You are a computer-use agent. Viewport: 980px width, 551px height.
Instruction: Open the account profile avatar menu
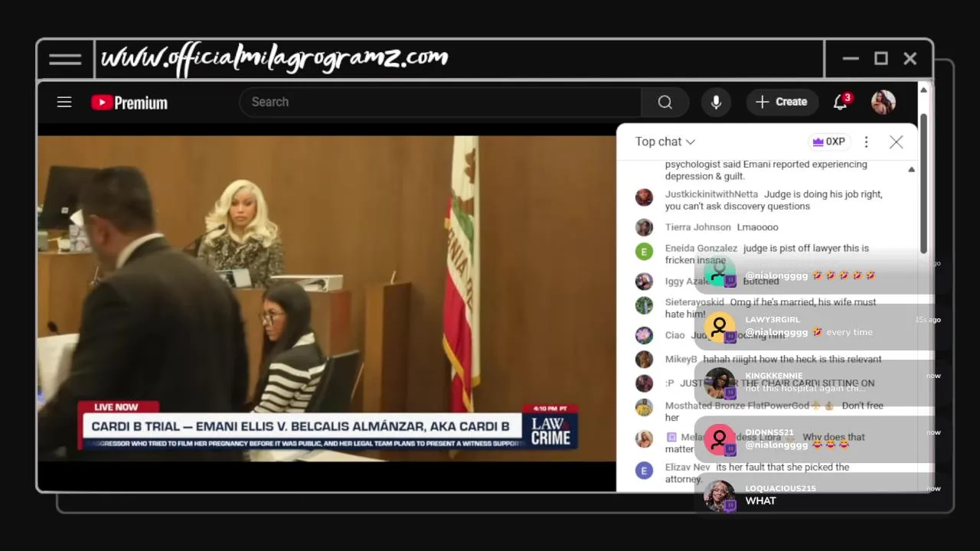(x=883, y=102)
